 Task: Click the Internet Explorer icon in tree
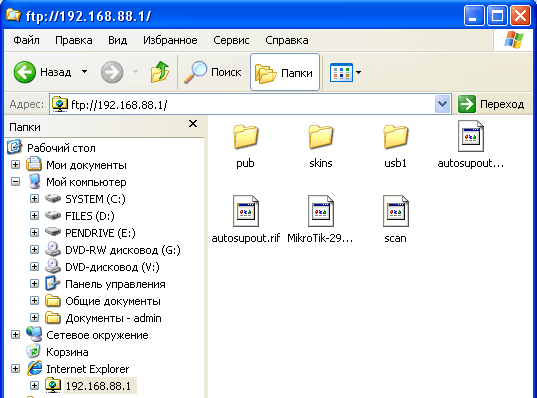pos(34,368)
